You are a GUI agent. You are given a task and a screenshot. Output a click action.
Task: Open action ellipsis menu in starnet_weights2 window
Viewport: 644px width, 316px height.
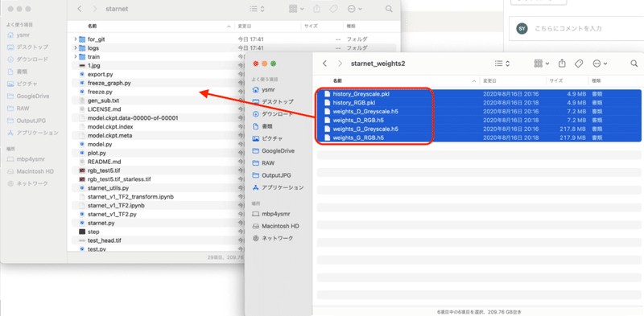600,64
